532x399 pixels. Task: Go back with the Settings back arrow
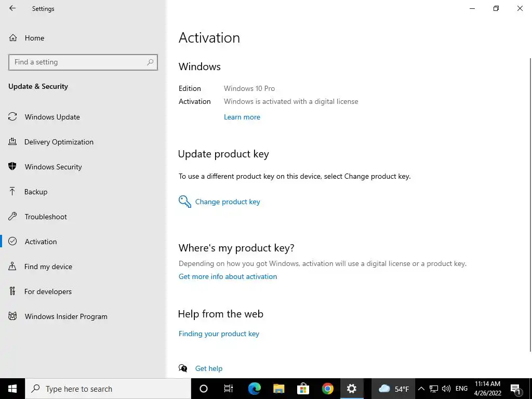[12, 8]
